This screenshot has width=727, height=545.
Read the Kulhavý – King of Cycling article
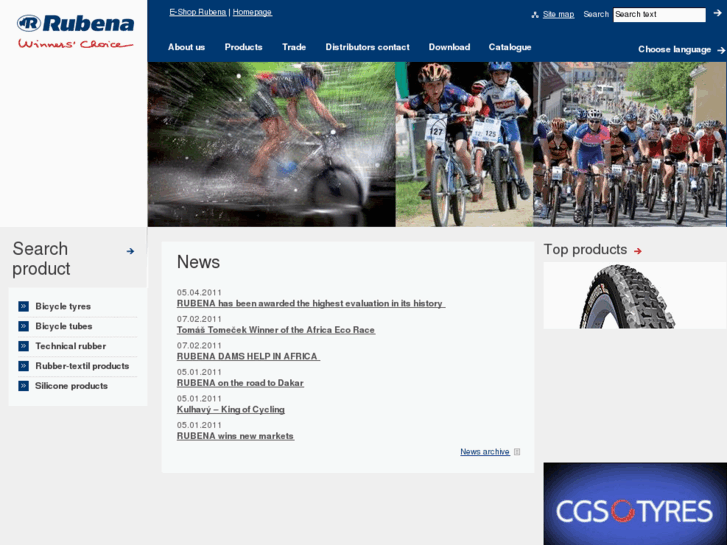tap(231, 409)
